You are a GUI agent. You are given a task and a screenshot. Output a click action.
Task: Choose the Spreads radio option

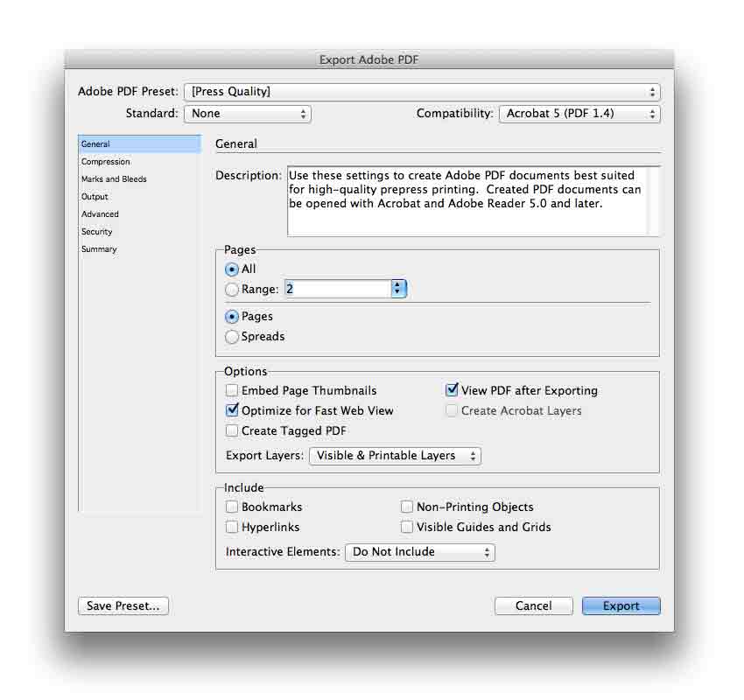click(232, 337)
